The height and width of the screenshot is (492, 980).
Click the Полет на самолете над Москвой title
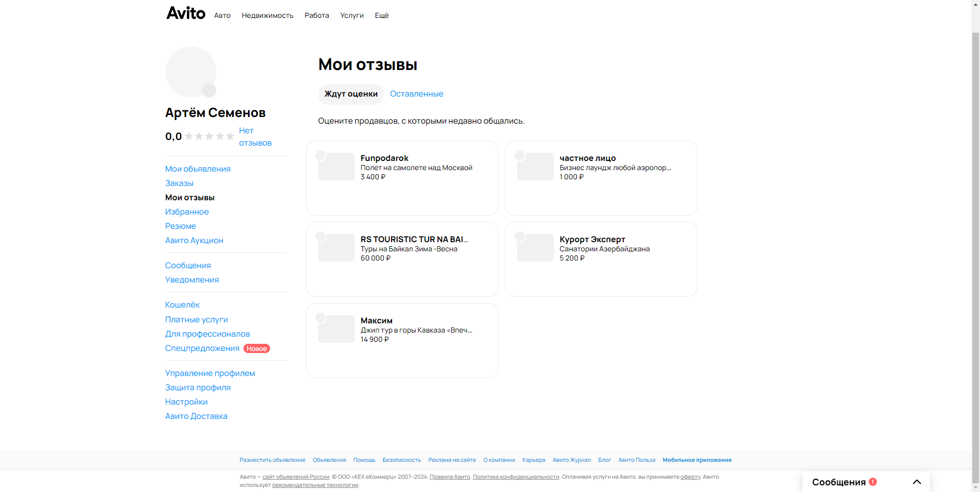(416, 168)
